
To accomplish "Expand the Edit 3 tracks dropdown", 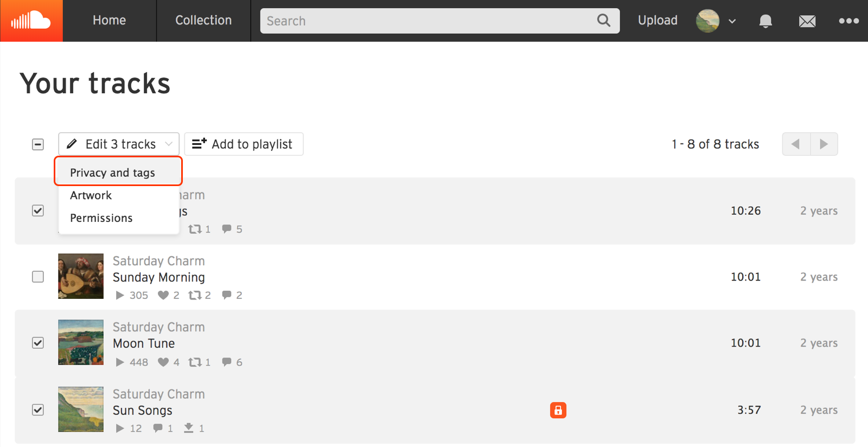I will coord(118,144).
